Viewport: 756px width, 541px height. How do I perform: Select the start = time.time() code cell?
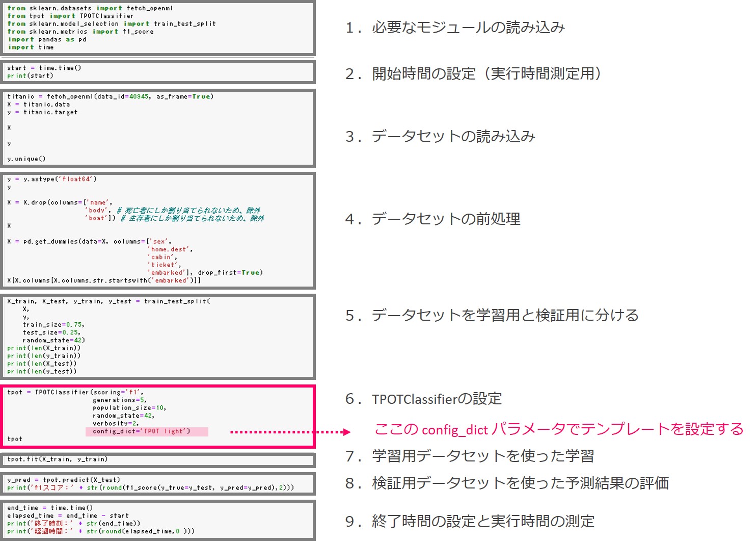(x=158, y=72)
